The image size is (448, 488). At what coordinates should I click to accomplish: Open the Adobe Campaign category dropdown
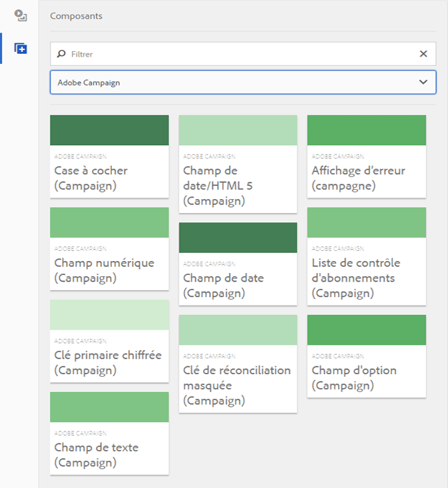coord(243,83)
